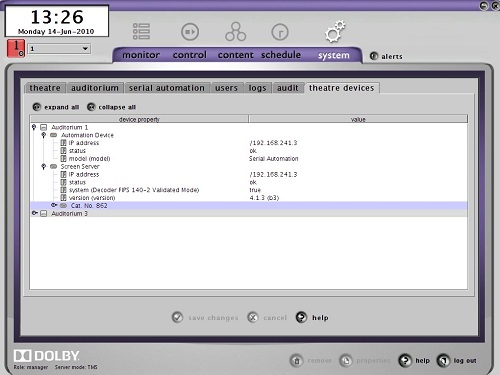Click the bottom bar help icon
The height and width of the screenshot is (375, 500).
[x=405, y=360]
